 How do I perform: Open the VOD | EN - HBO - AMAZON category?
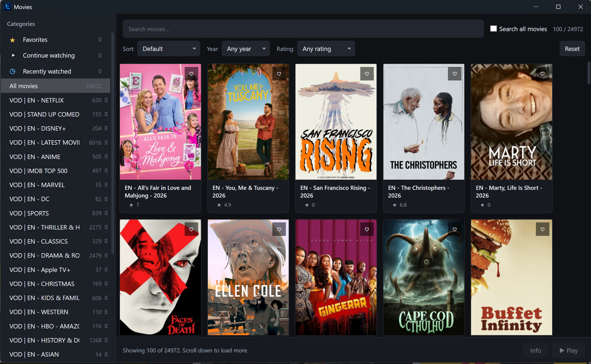55,326
